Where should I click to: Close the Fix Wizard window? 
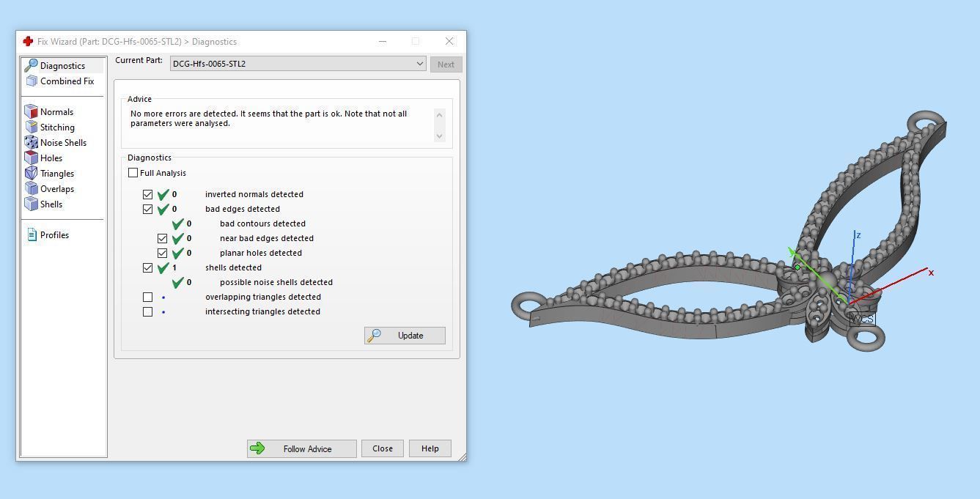[449, 41]
